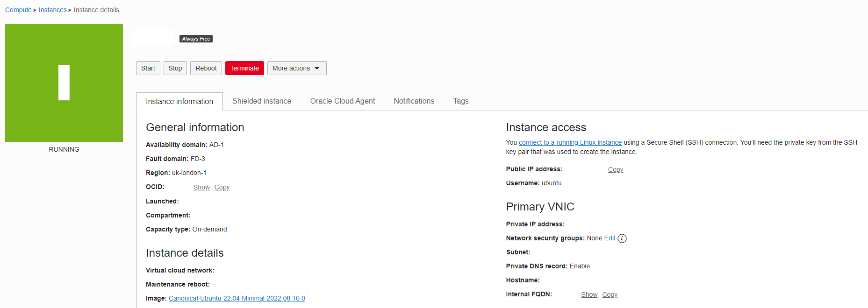Go back to Instances in the breadcrumb
This screenshot has width=868, height=308.
click(53, 10)
